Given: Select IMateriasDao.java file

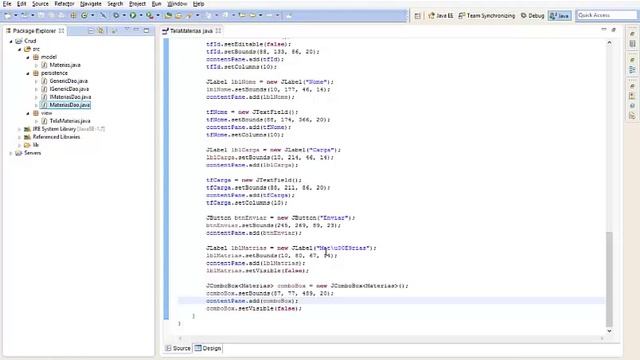Looking at the screenshot, I should tap(66, 97).
